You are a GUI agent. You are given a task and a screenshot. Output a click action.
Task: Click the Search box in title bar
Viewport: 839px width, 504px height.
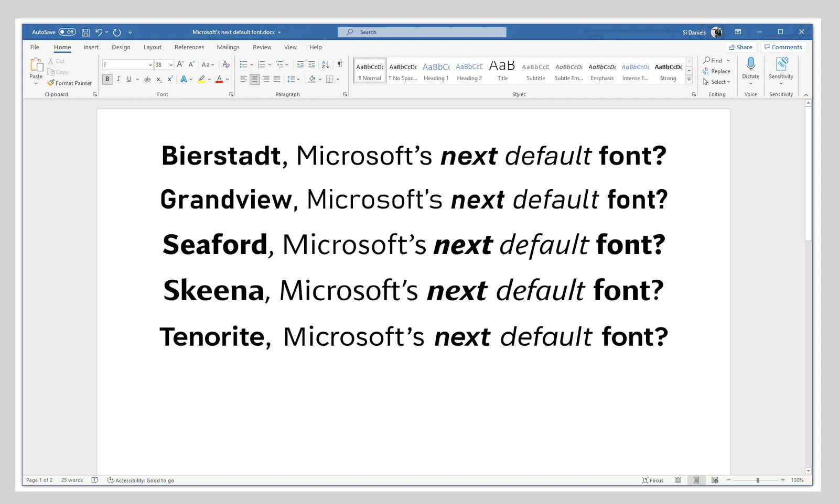point(422,32)
